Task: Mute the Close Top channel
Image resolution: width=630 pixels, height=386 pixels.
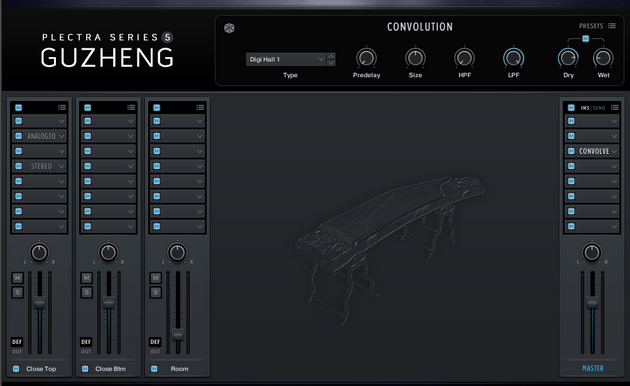Action: [x=17, y=278]
